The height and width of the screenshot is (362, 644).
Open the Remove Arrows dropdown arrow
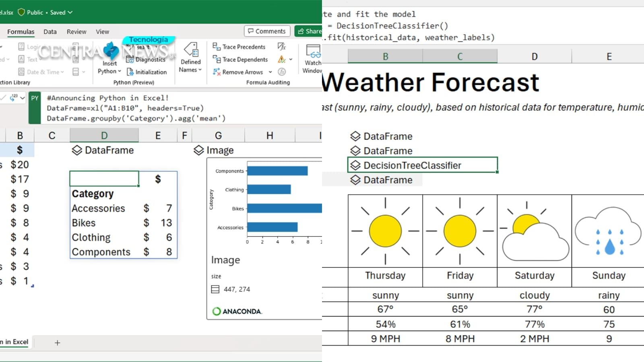(270, 72)
